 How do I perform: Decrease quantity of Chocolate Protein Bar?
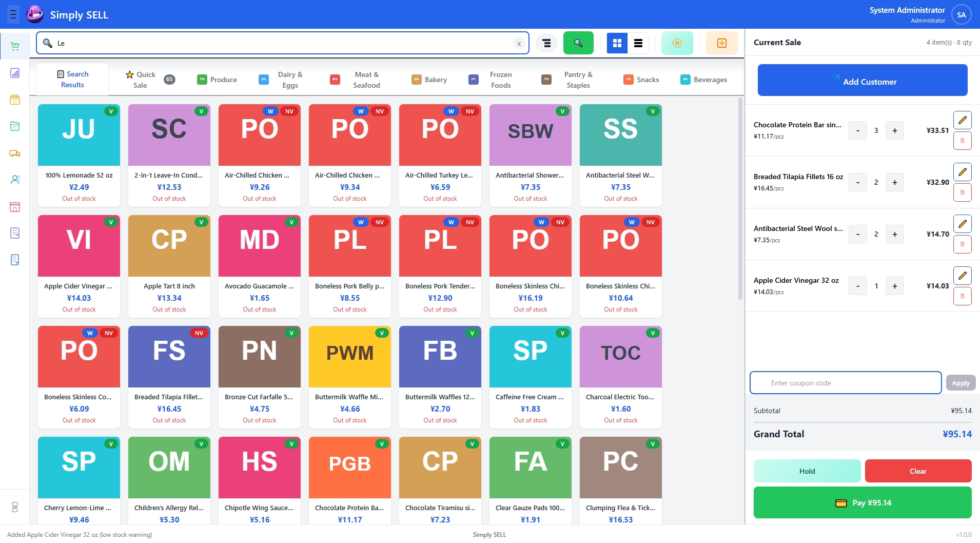click(857, 130)
